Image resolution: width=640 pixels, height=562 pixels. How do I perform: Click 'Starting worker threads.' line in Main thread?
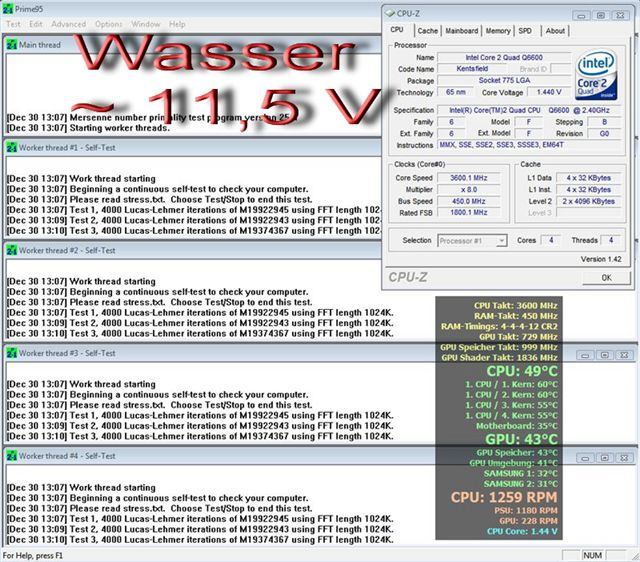click(x=119, y=128)
